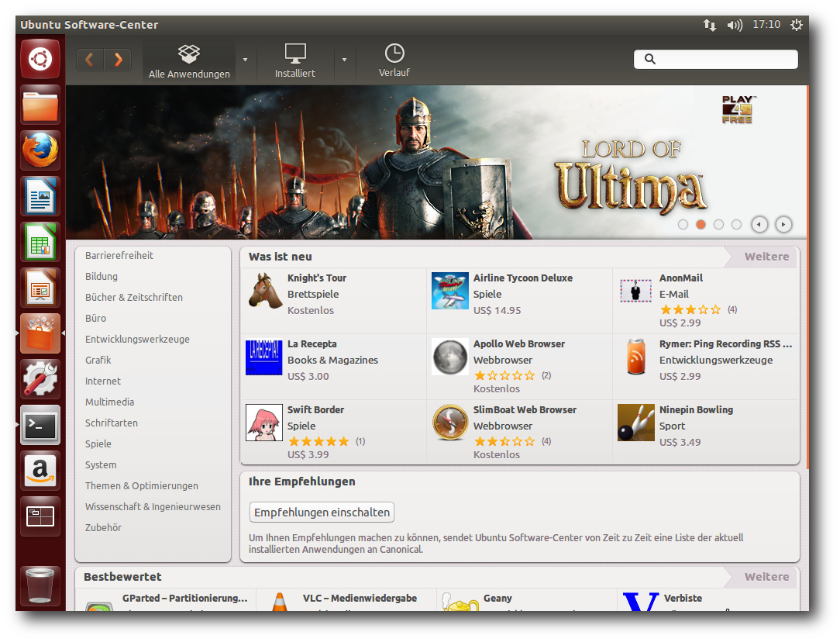Open Files manager from the launcher
The image size is (840, 642).
(40, 105)
